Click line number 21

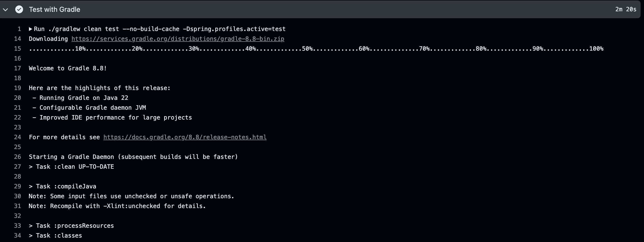point(17,108)
